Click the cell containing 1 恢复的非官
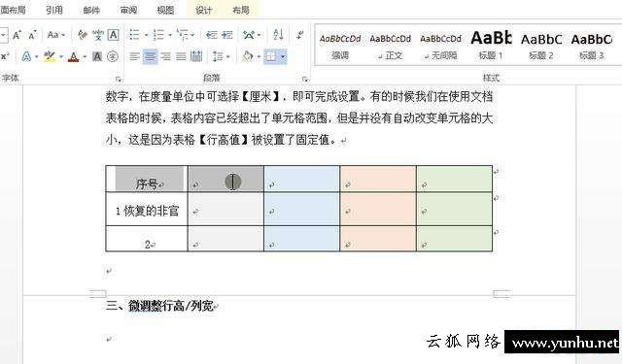Screen dimensions: 622x364 coord(147,210)
